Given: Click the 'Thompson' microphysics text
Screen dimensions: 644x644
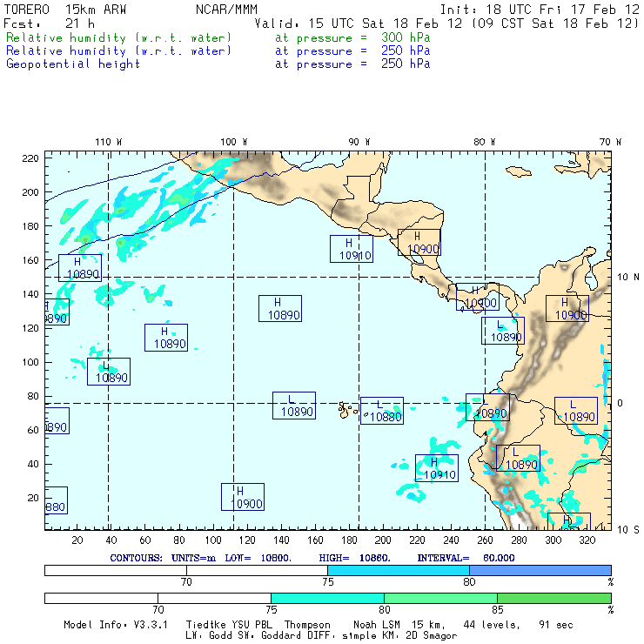Looking at the screenshot, I should [307, 625].
